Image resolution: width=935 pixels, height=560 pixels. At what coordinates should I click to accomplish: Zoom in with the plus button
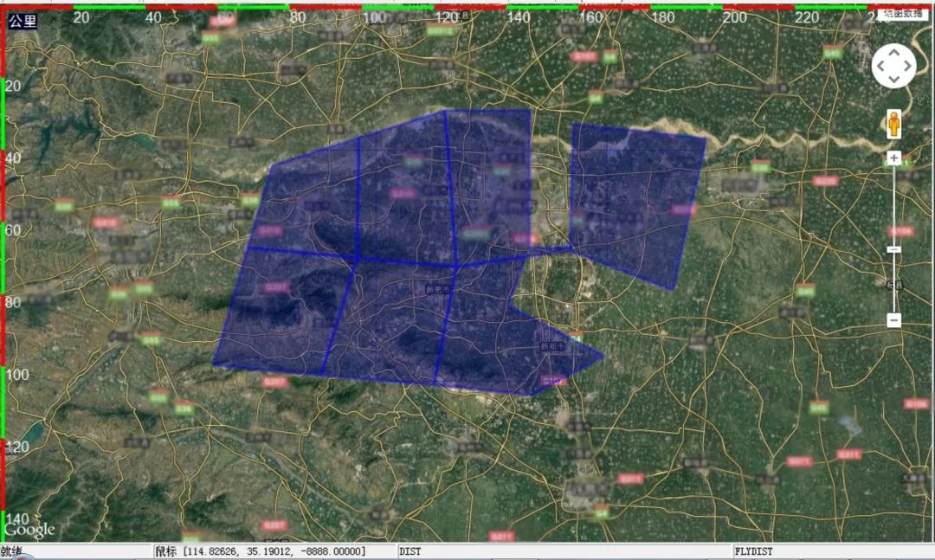893,158
